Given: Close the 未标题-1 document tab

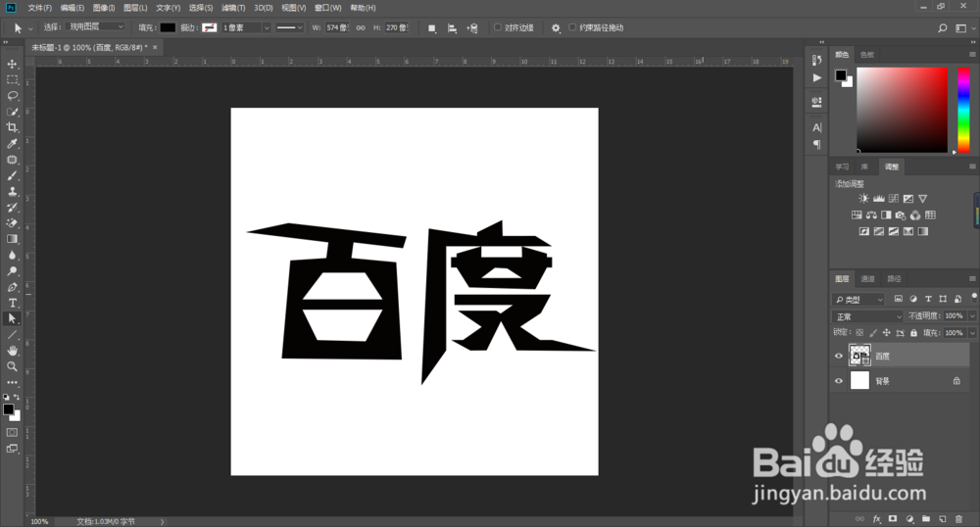Looking at the screenshot, I should 155,47.
